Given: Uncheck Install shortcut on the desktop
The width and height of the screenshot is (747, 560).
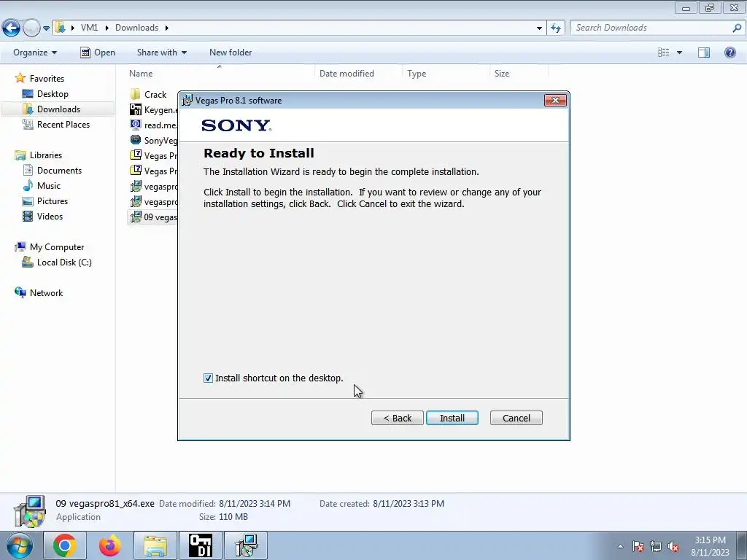Looking at the screenshot, I should pyautogui.click(x=208, y=378).
